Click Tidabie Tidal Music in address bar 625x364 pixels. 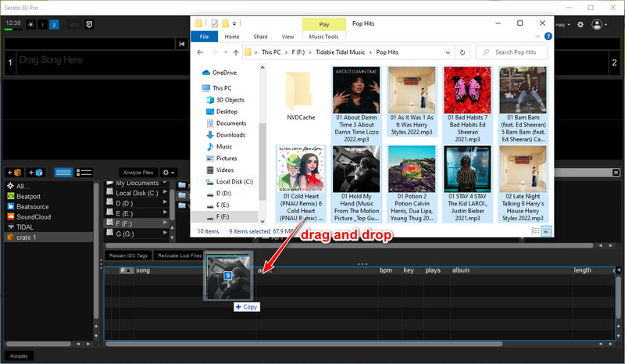click(340, 52)
